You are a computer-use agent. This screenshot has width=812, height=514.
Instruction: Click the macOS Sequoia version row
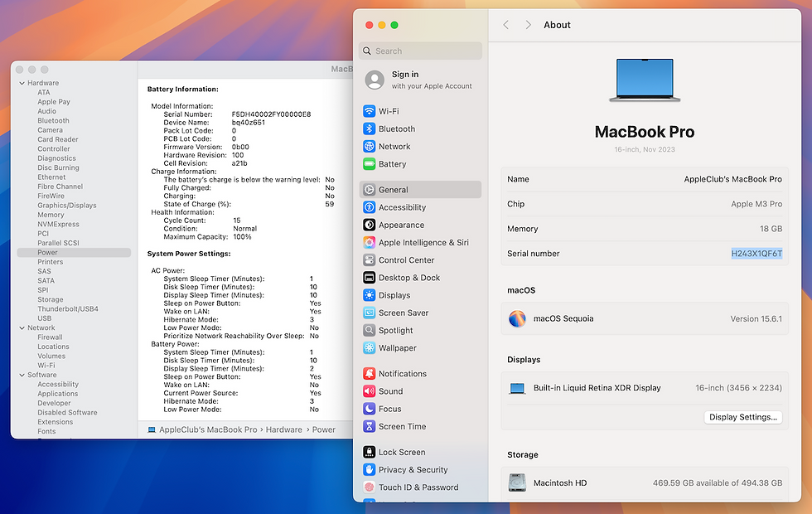(645, 318)
